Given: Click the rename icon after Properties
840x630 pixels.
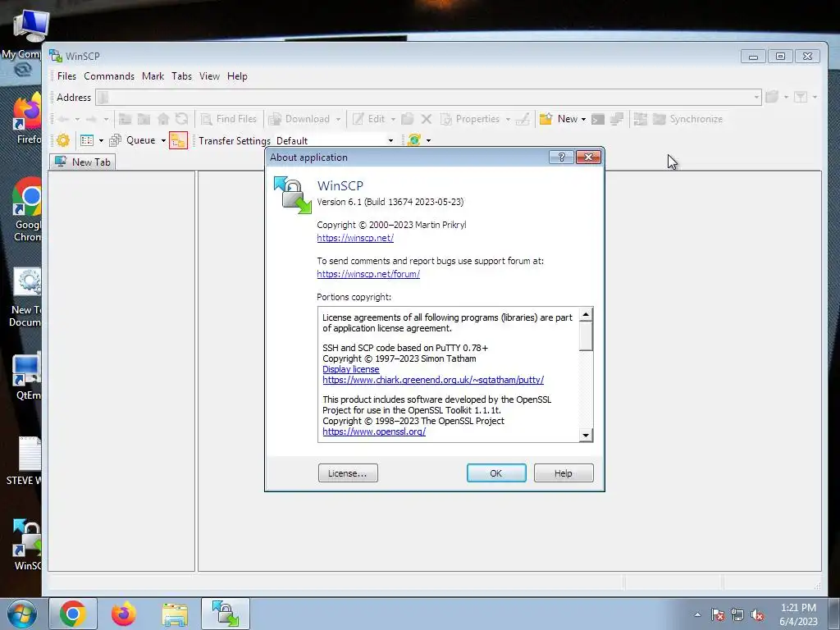Looking at the screenshot, I should click(523, 119).
